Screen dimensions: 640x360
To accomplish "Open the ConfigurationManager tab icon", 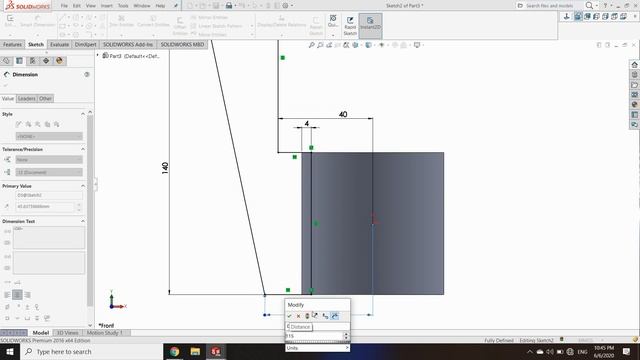I will point(32,61).
